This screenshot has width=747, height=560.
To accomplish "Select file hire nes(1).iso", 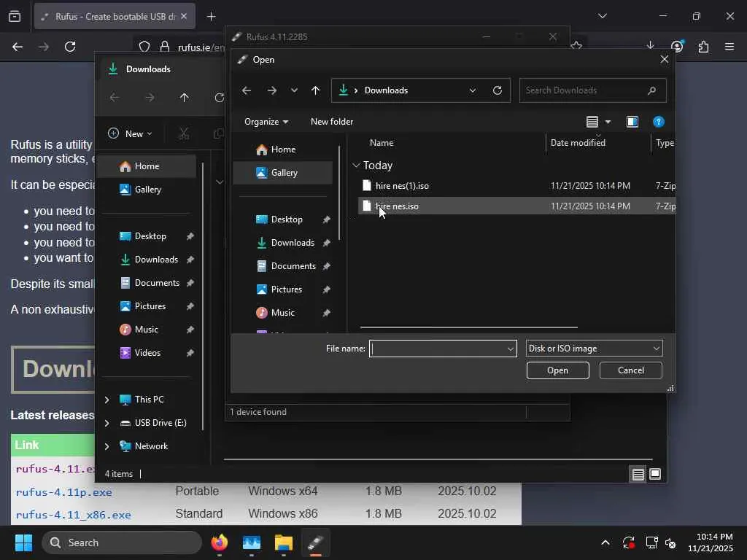I will [x=402, y=186].
